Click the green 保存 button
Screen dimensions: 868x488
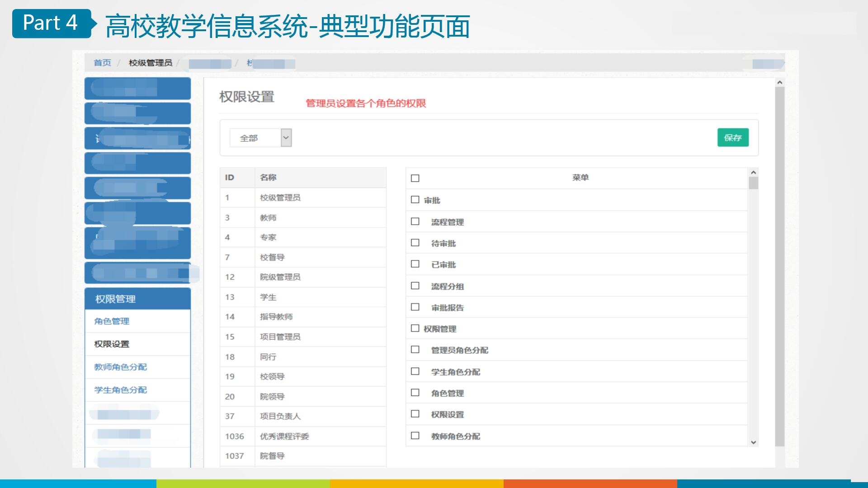[732, 138]
